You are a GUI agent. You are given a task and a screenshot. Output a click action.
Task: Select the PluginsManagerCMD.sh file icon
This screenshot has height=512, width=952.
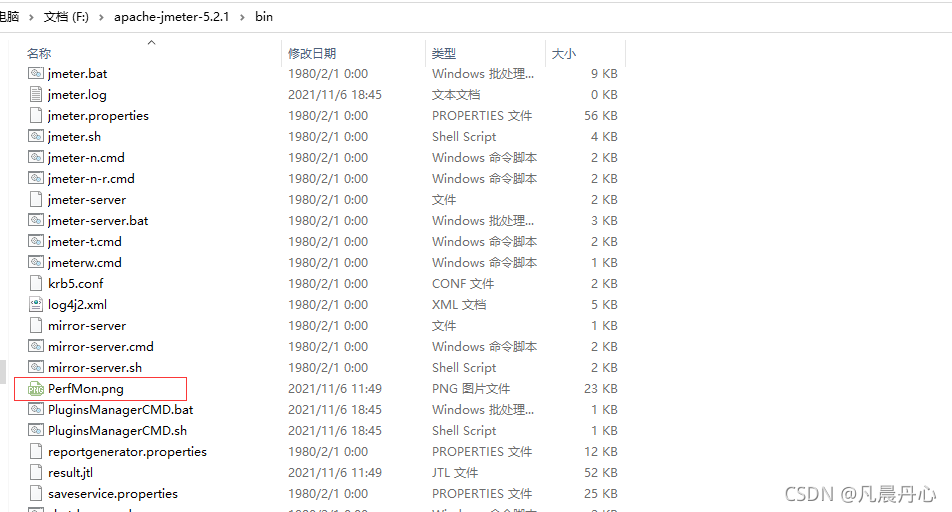36,430
